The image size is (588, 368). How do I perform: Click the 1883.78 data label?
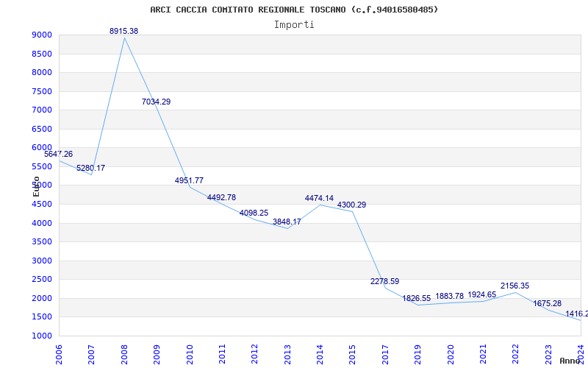450,296
